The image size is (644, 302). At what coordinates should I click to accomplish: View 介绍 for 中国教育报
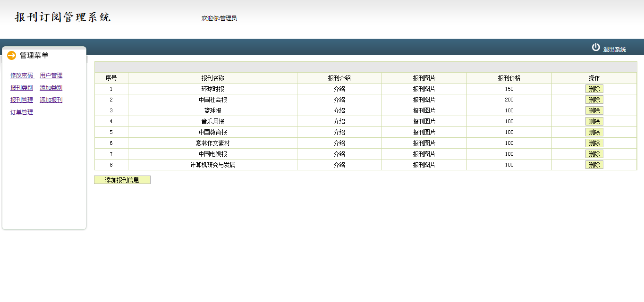click(339, 132)
